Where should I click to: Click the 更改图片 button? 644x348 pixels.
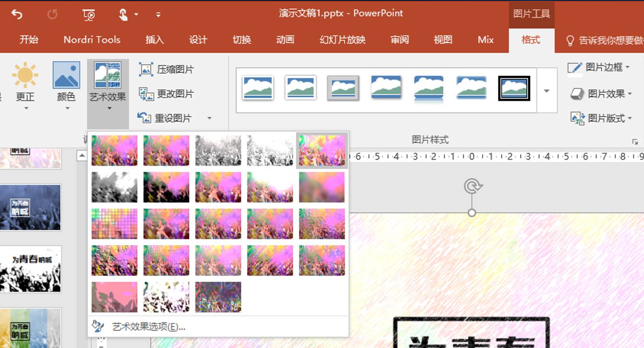[x=166, y=94]
